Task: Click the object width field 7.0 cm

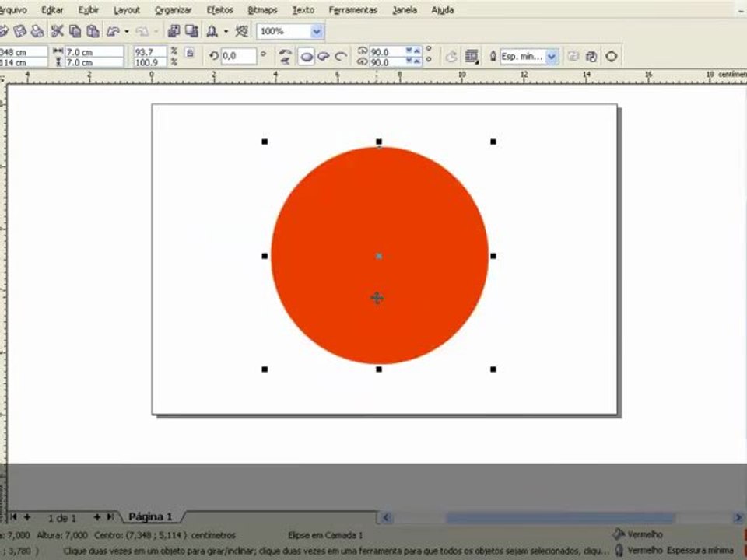Action: (94, 51)
